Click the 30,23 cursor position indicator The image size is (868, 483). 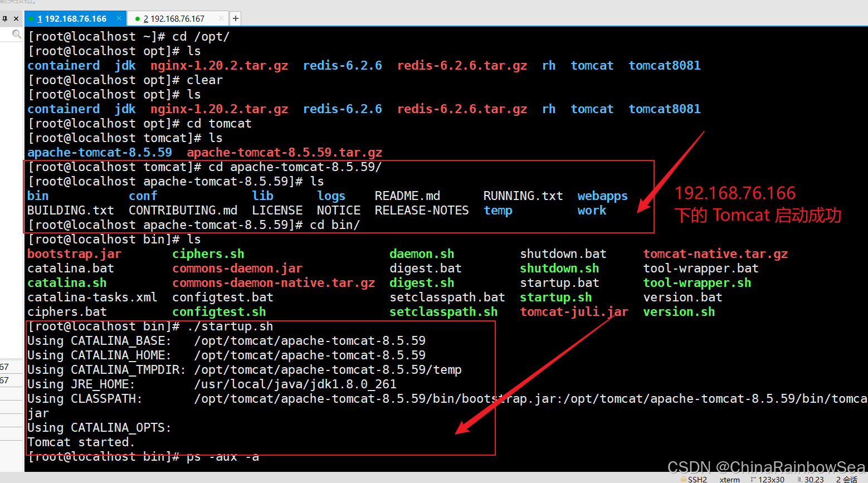(x=814, y=479)
